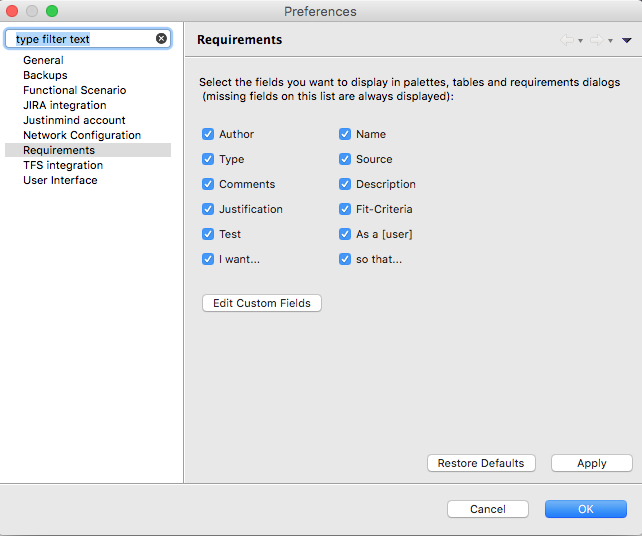Uncheck the "As a [user]" checkbox
Image resolution: width=642 pixels, height=536 pixels.
pyautogui.click(x=345, y=234)
